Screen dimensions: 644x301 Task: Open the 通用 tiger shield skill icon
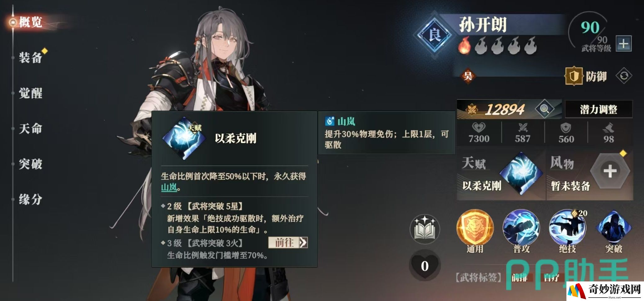point(475,227)
